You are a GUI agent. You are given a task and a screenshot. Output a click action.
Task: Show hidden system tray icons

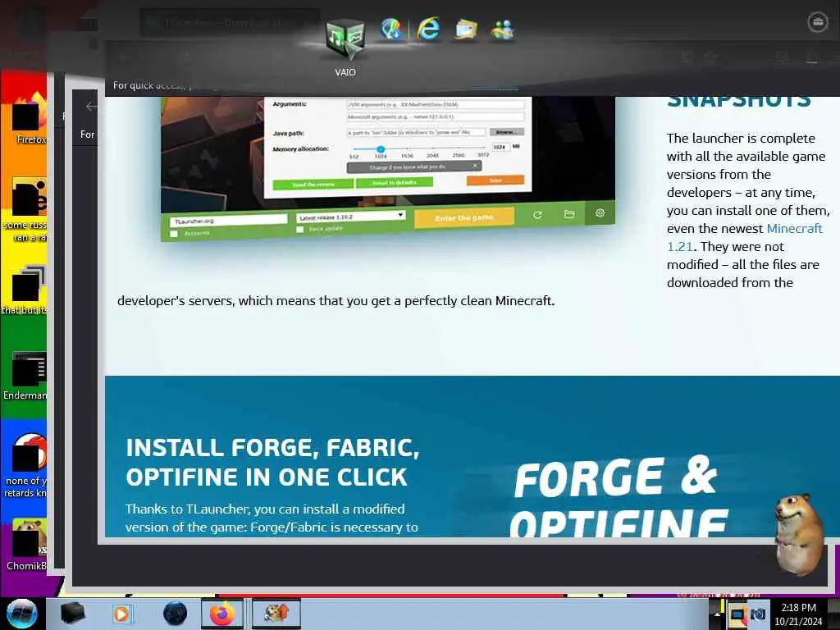coord(717,614)
